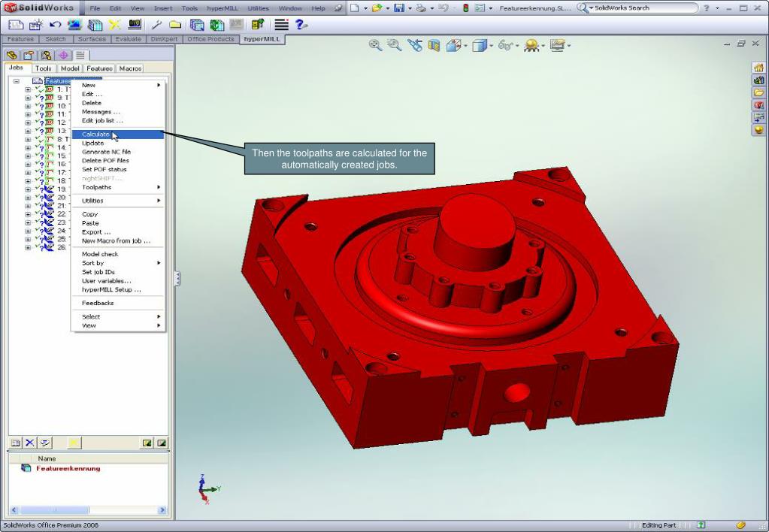The width and height of the screenshot is (769, 532).
Task: Click the Previous View icon
Action: click(414, 46)
